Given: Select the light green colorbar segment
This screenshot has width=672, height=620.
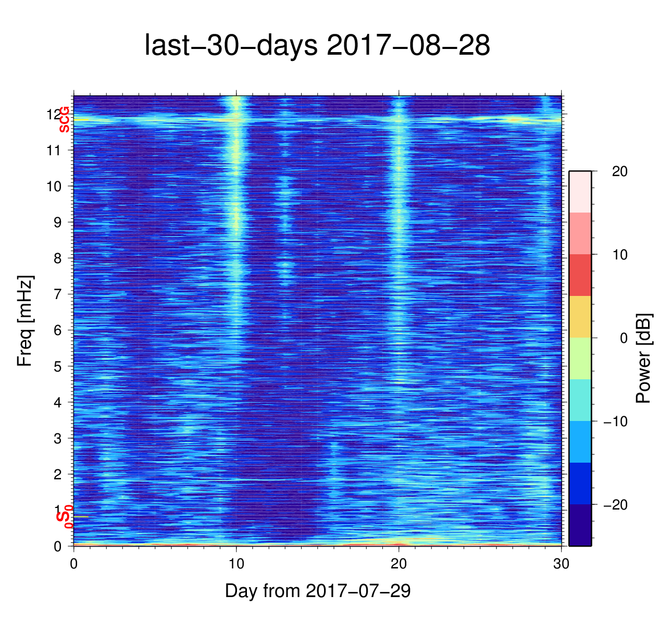Looking at the screenshot, I should point(580,358).
